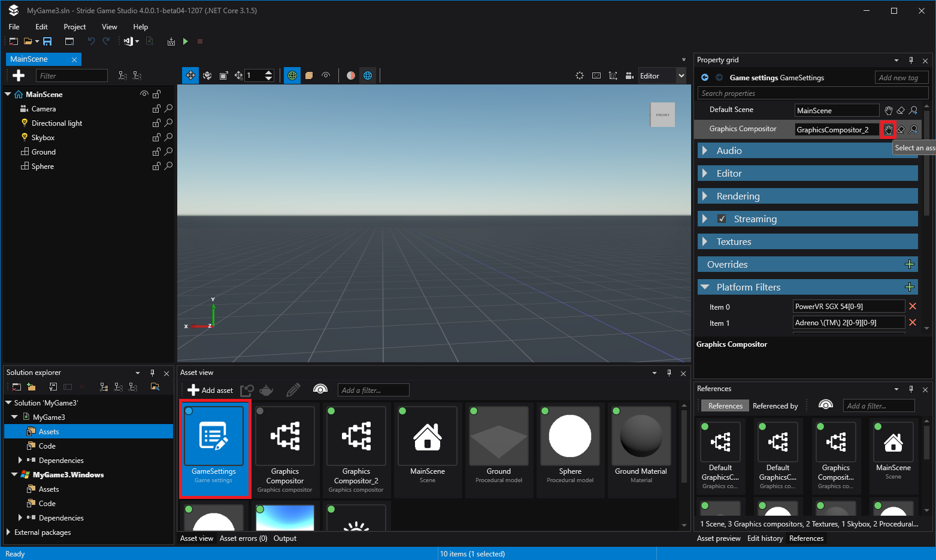Screen dimensions: 936x560
Task: Open the Editor camera view dropdown
Action: pos(681,75)
